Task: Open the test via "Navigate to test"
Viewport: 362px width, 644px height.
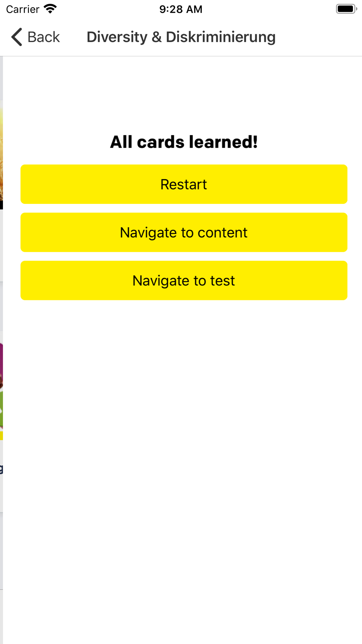Action: (x=184, y=281)
